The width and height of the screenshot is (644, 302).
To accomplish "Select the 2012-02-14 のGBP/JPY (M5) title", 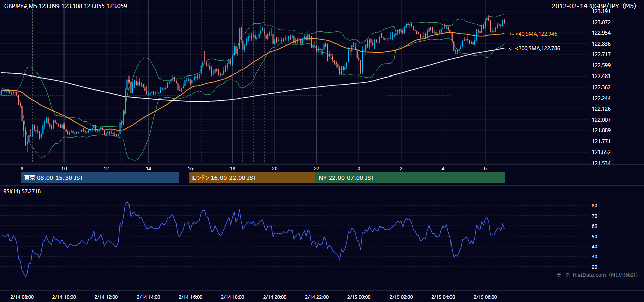I will click(595, 6).
